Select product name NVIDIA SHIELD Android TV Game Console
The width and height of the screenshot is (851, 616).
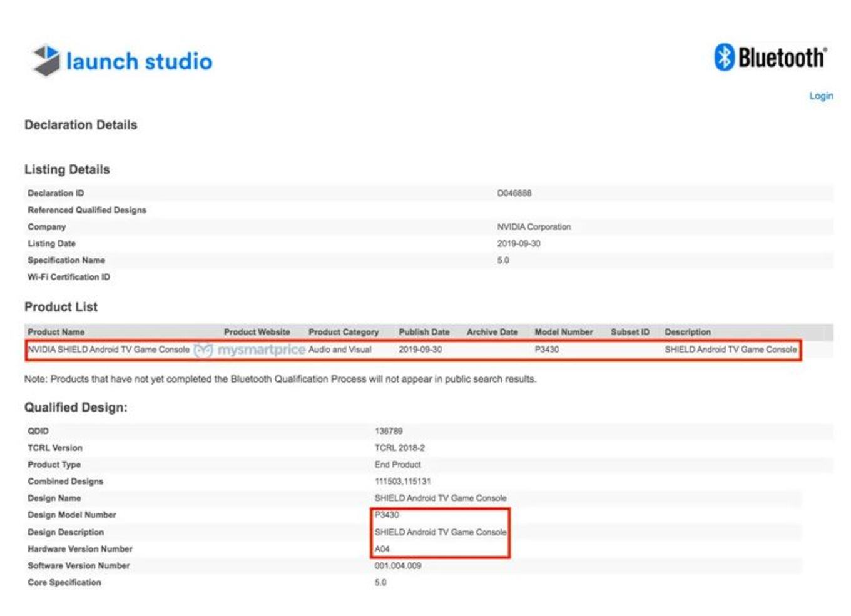click(x=108, y=350)
